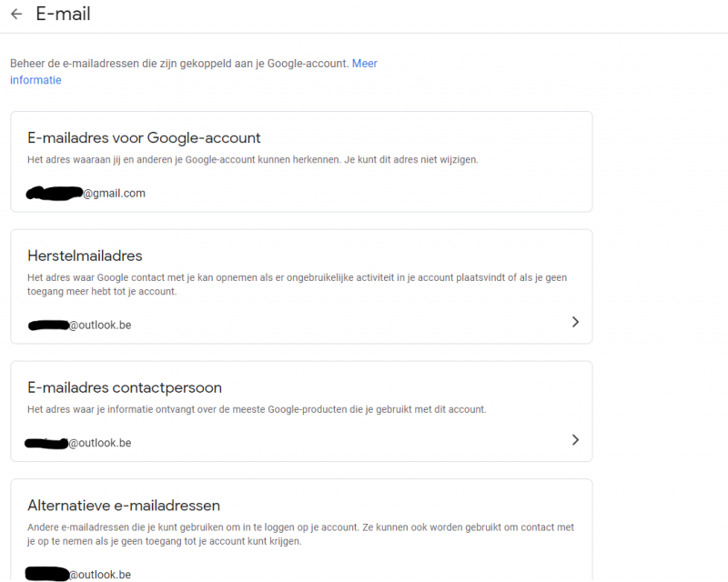Image resolution: width=728 pixels, height=582 pixels.
Task: Open the 'Alternatieve e-mailadressen' heading
Action: point(124,506)
